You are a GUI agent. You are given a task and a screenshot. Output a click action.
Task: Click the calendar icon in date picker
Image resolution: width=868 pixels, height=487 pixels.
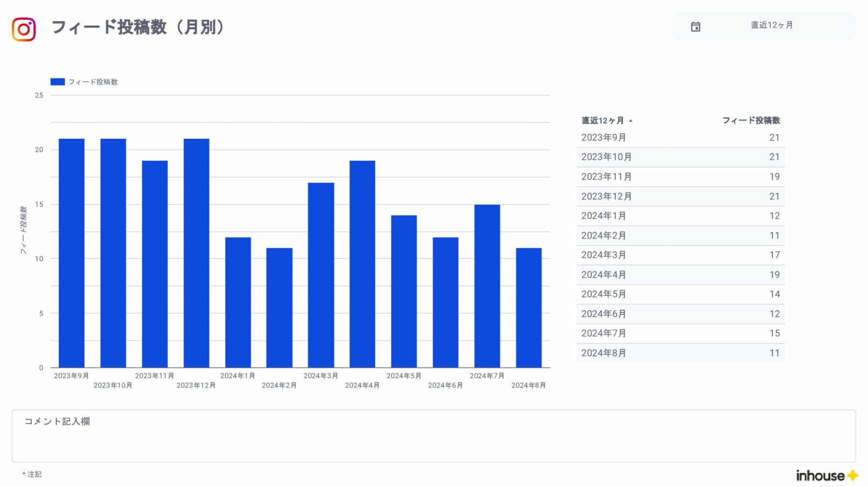click(x=695, y=26)
